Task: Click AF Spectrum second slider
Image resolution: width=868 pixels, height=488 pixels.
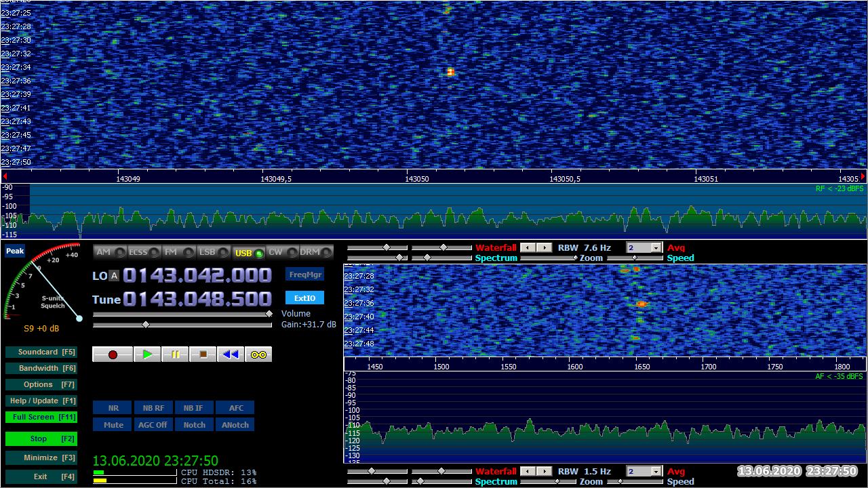Action: [x=441, y=481]
